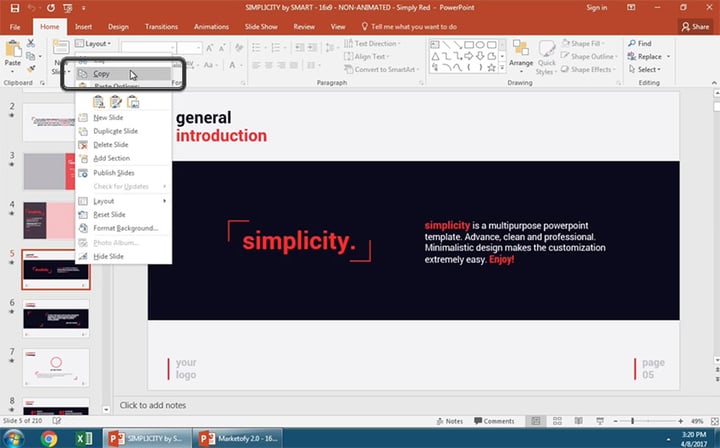
Task: Switch to Slide Sorter view icon
Action: click(x=557, y=421)
